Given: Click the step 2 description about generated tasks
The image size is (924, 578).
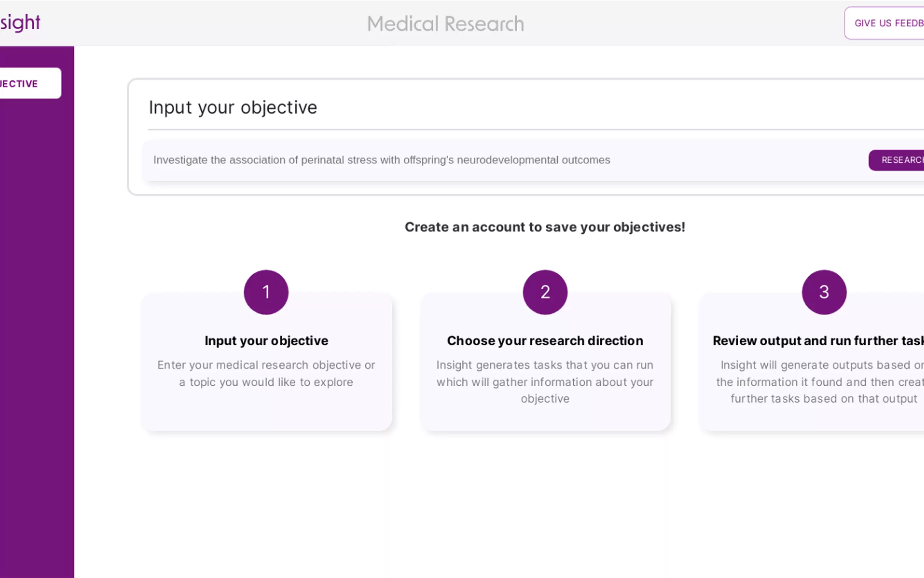Looking at the screenshot, I should coord(545,381).
